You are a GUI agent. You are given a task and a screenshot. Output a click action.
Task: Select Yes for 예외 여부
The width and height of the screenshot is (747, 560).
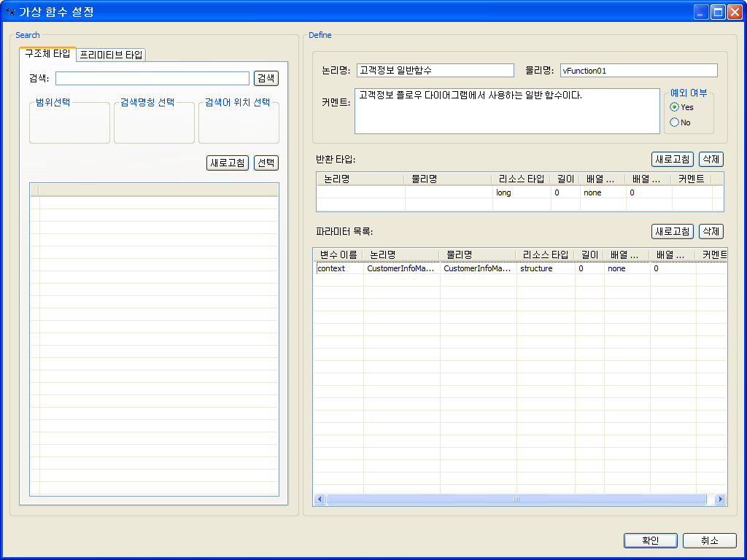675,107
